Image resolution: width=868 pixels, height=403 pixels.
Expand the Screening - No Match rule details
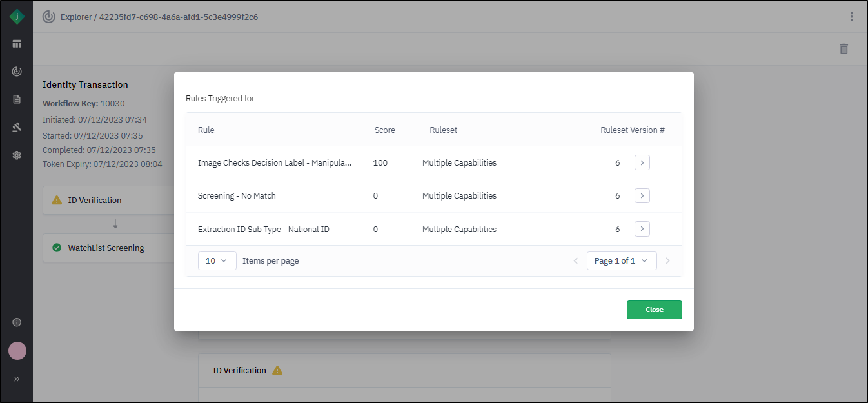tap(642, 196)
